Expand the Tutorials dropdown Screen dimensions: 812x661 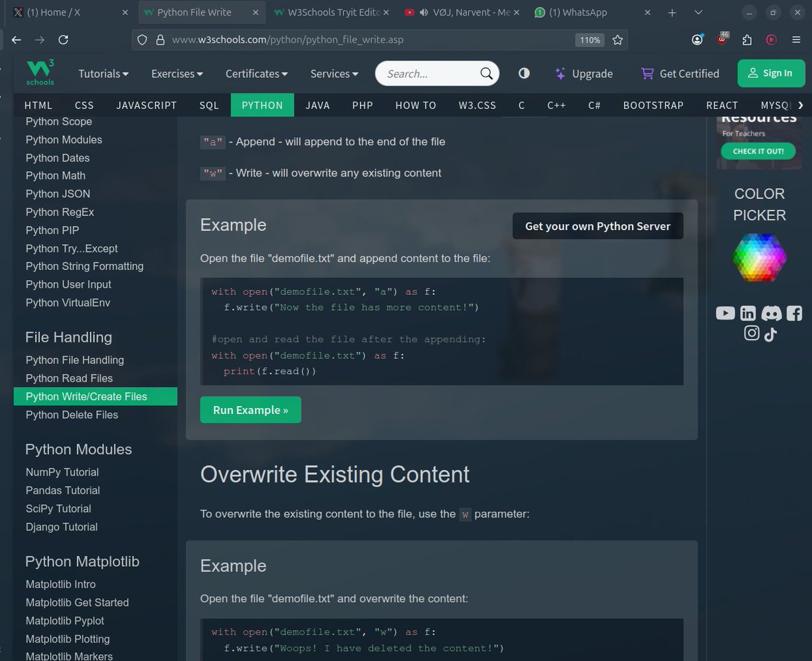click(104, 74)
